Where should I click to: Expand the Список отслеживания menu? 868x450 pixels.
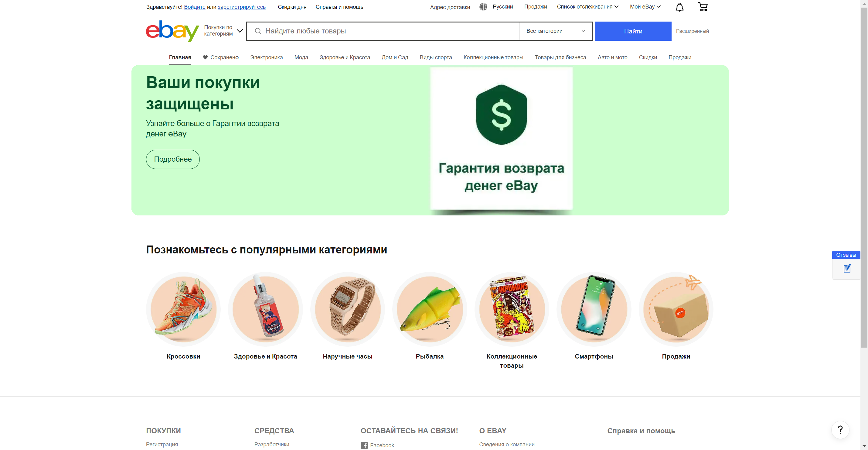[x=588, y=7]
